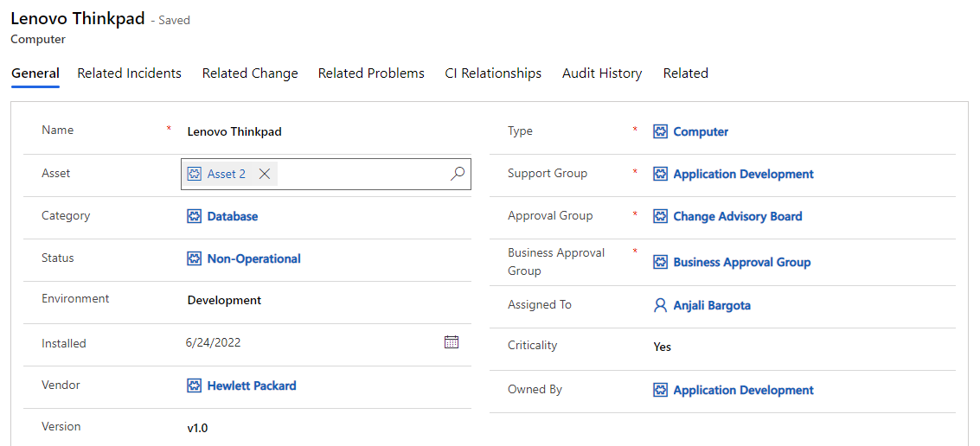The height and width of the screenshot is (446, 980).
Task: Click the Name field with Lenovo Thinkpad
Action: click(234, 131)
